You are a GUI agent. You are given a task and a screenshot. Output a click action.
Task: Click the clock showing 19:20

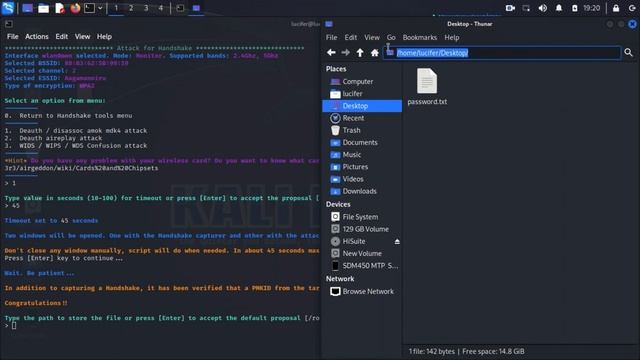tap(591, 8)
